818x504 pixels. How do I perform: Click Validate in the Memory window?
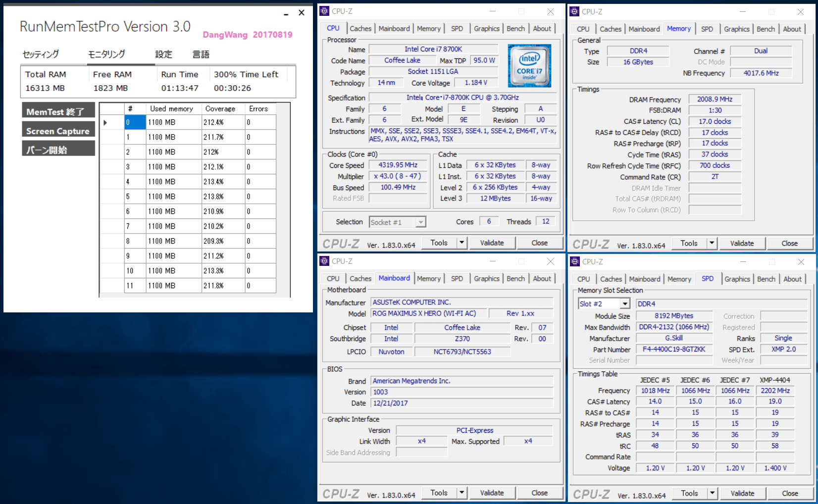point(742,243)
